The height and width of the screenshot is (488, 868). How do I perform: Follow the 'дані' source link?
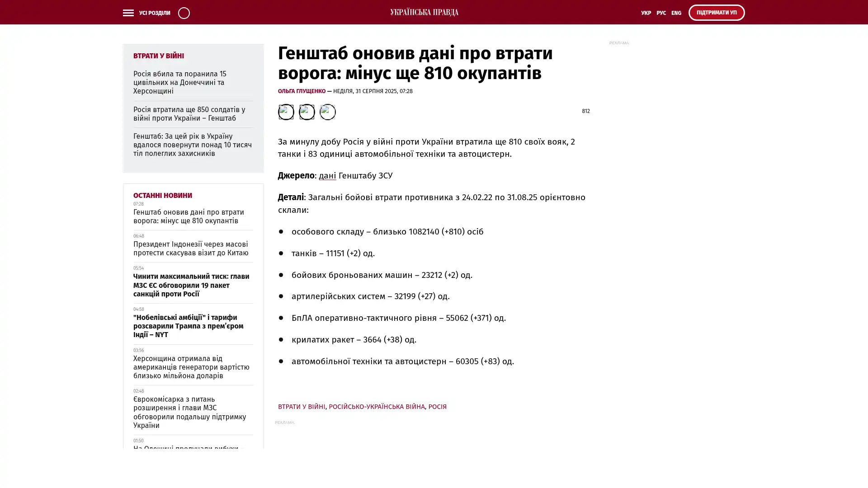point(327,175)
